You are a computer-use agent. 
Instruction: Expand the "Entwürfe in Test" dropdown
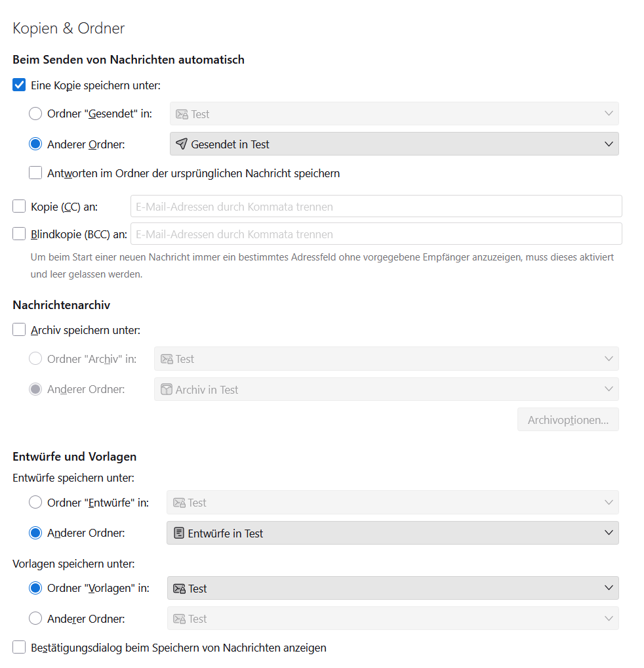tap(392, 533)
